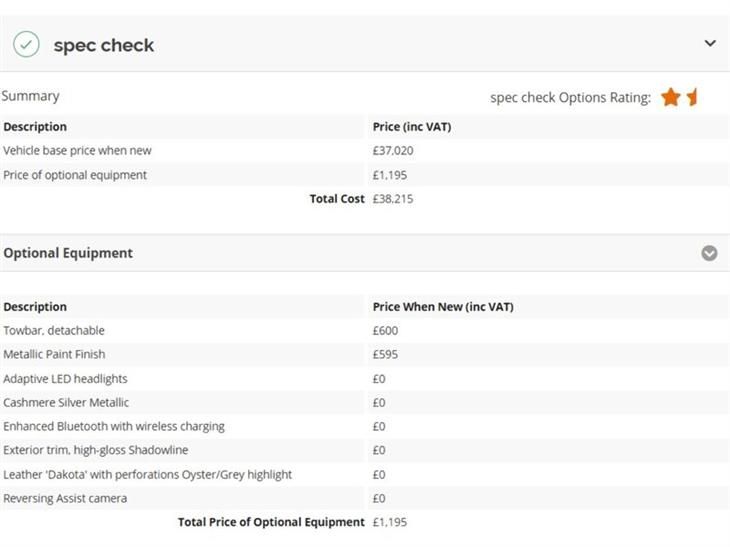Collapse Optional Equipment with grey arrow
The height and width of the screenshot is (547, 730).
[709, 253]
